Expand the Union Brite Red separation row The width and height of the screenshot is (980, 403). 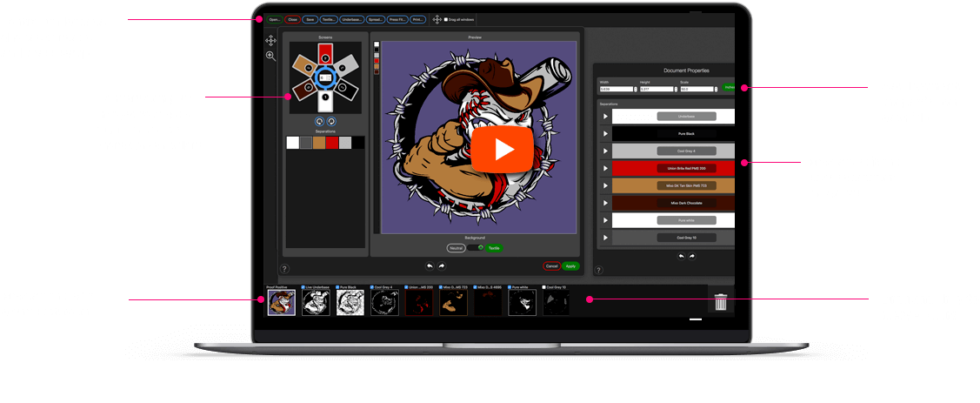tap(605, 168)
